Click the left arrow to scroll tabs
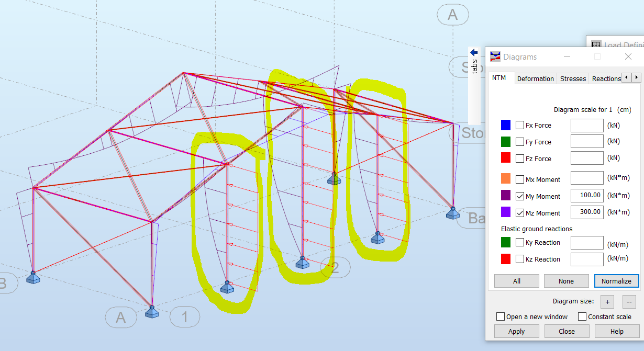 (626, 77)
